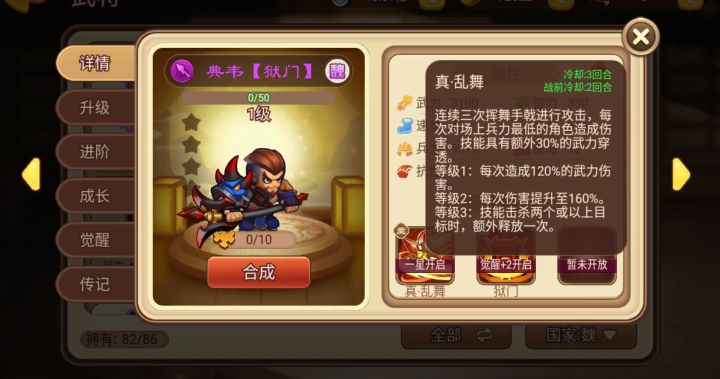Go to previous hero with left arrow
Viewport: 720px width, 379px height.
(x=31, y=174)
